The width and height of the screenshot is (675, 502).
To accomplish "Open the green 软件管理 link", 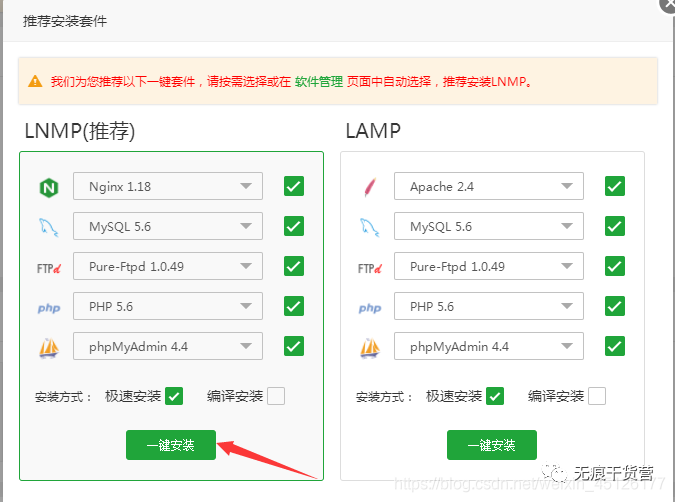I will (319, 81).
